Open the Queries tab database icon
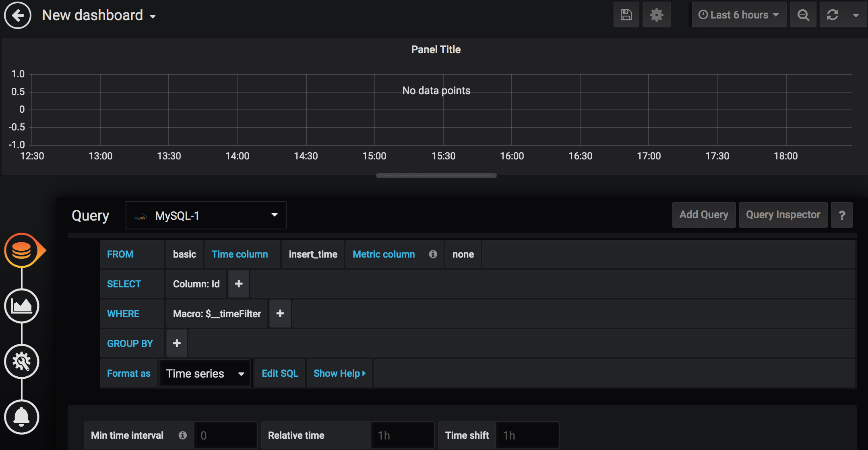Viewport: 868px width, 450px height. tap(22, 250)
